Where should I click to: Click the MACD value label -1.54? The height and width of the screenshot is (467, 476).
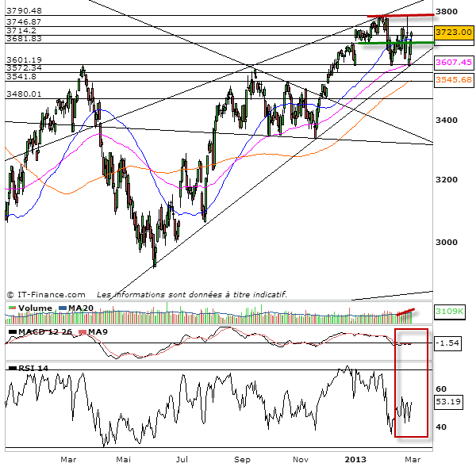[448, 343]
